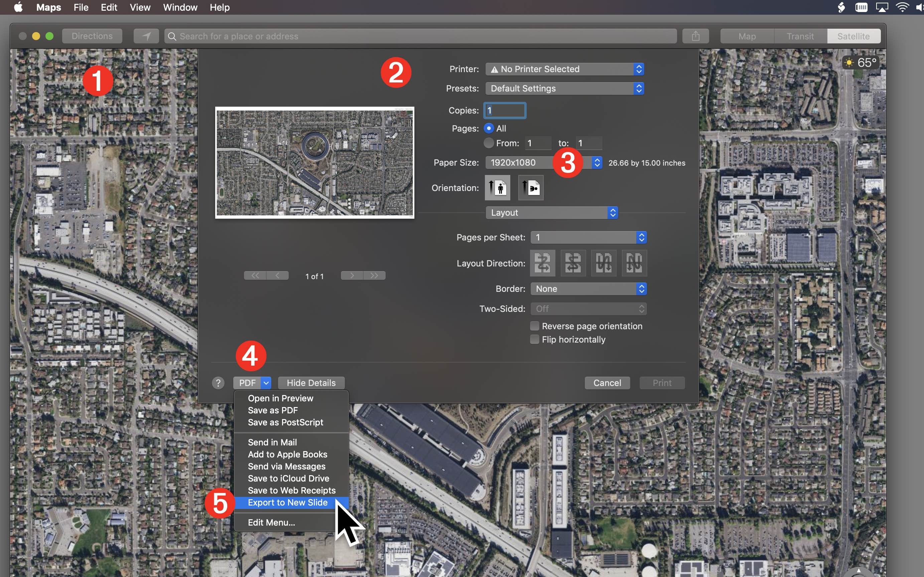Viewport: 924px width, 577px height.
Task: Choose Save as PDF from menu
Action: (273, 410)
